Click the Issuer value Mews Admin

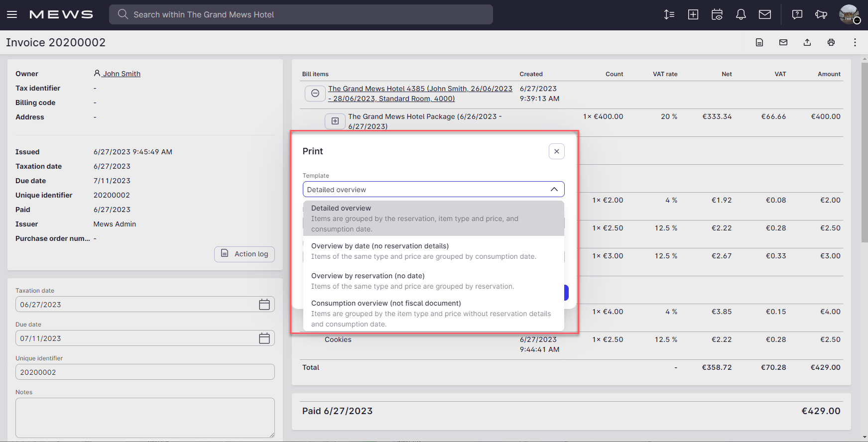[x=115, y=224]
